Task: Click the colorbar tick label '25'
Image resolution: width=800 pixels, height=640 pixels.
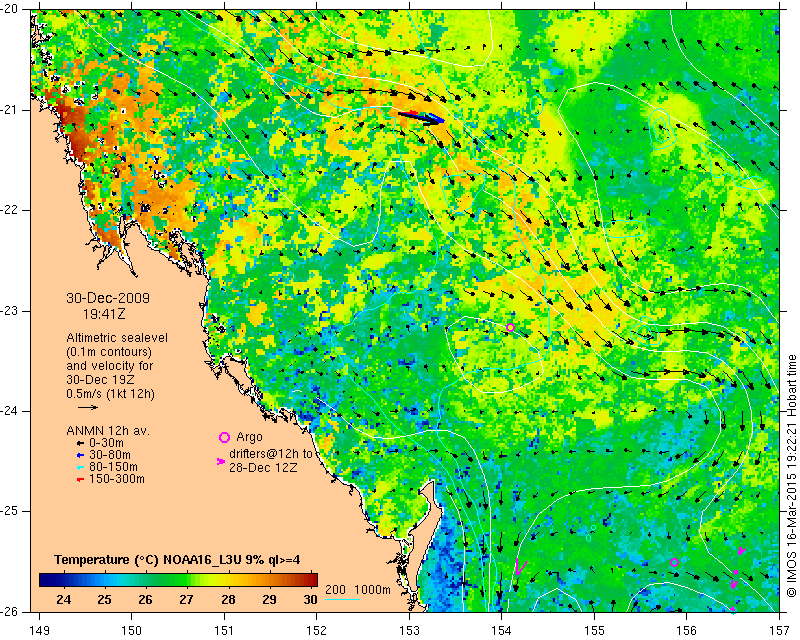Action: tap(104, 599)
